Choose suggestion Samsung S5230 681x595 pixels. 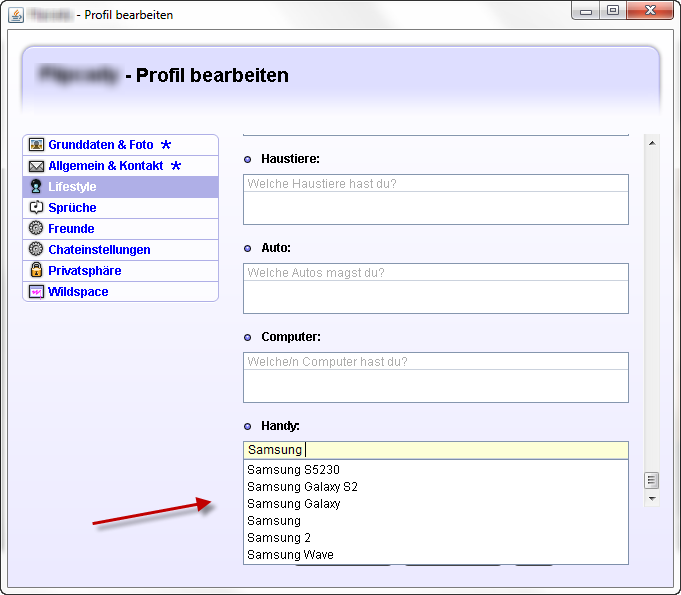click(436, 470)
